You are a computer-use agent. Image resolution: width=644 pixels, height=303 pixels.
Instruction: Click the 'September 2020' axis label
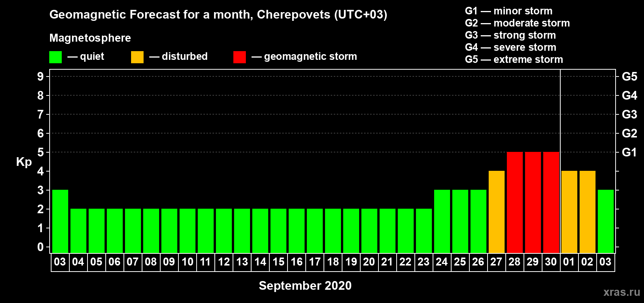(305, 286)
